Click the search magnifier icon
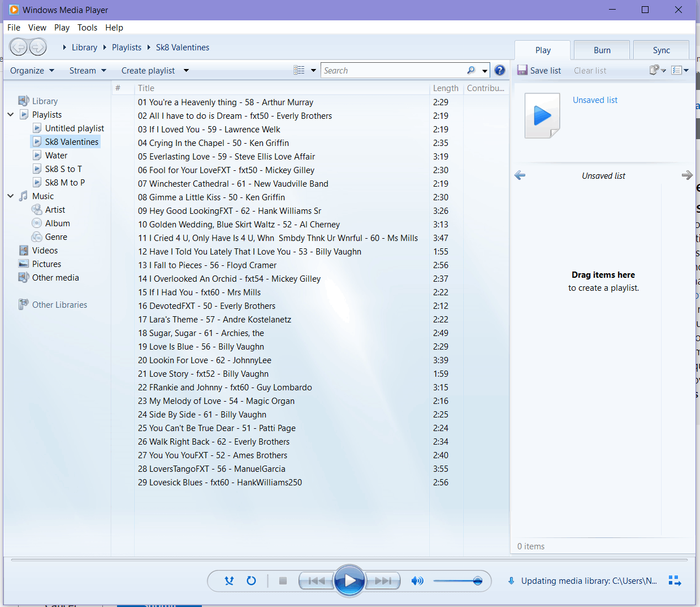The width and height of the screenshot is (700, 607). point(471,70)
